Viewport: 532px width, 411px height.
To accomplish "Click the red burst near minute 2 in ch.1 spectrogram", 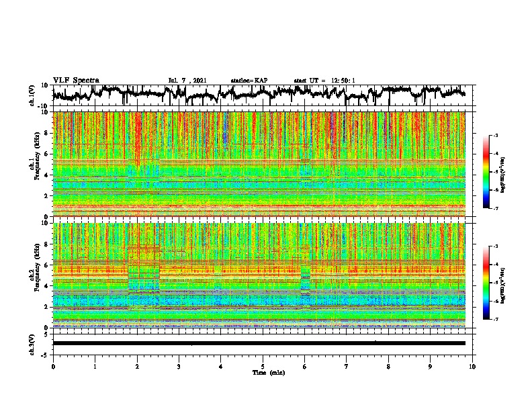I will (x=138, y=138).
